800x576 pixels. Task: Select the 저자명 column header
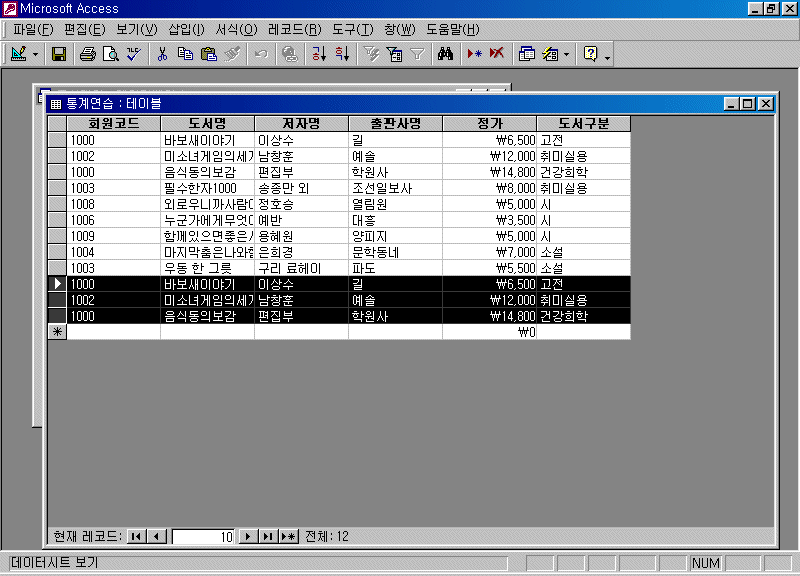point(301,123)
